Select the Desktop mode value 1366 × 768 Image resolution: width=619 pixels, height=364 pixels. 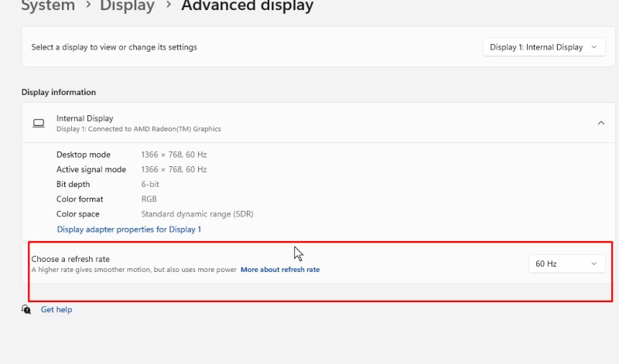pyautogui.click(x=173, y=155)
